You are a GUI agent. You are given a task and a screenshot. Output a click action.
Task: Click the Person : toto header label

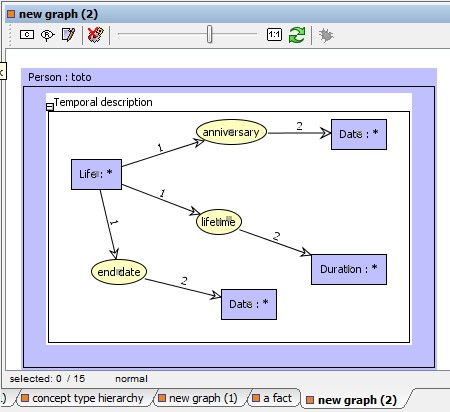(60, 77)
